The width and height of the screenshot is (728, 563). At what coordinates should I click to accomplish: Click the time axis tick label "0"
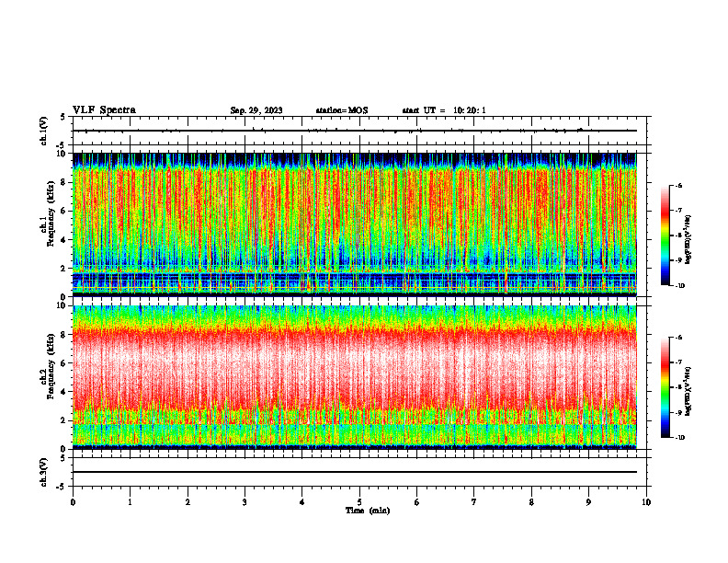[73, 502]
